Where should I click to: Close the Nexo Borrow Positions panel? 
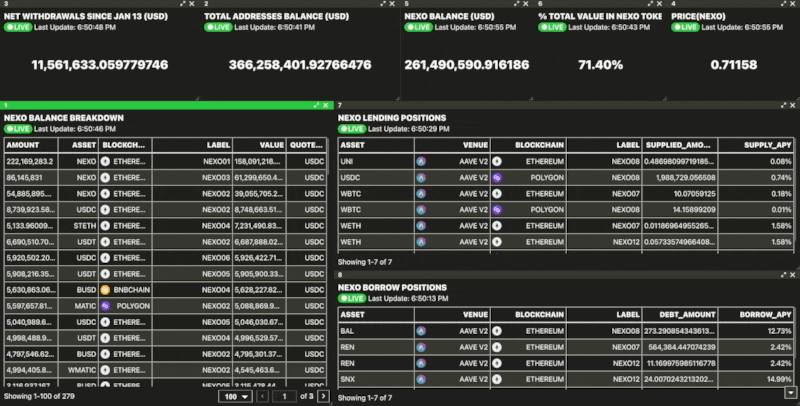793,274
